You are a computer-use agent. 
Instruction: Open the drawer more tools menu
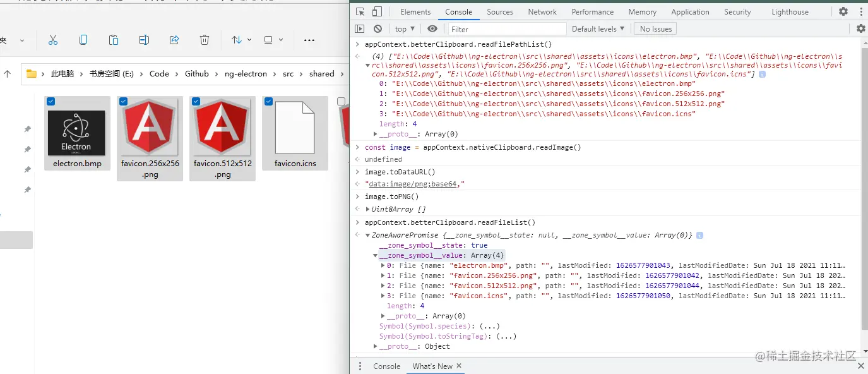(x=360, y=366)
